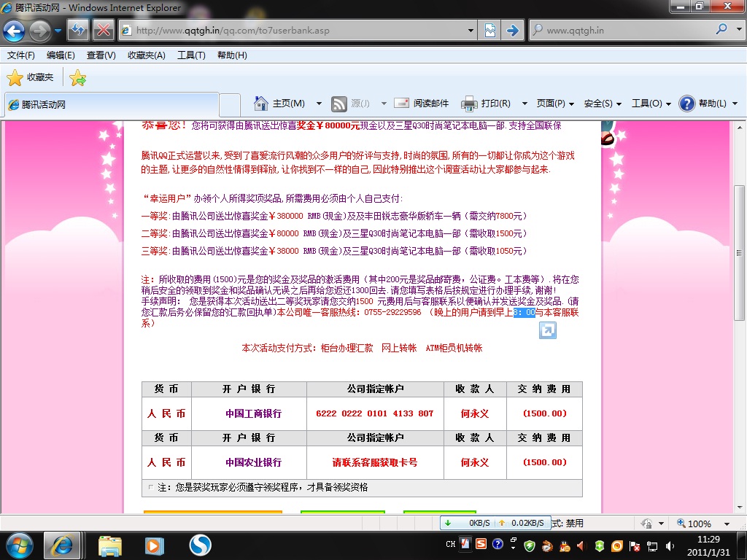Click the refresh page icon

77,31
